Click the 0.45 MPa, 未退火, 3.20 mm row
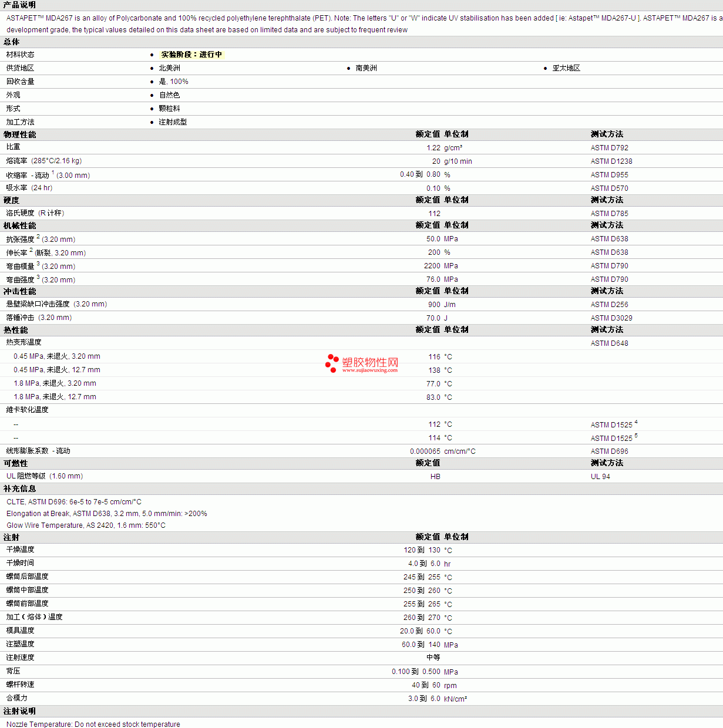Image resolution: width=723 pixels, height=728 pixels. 57,356
